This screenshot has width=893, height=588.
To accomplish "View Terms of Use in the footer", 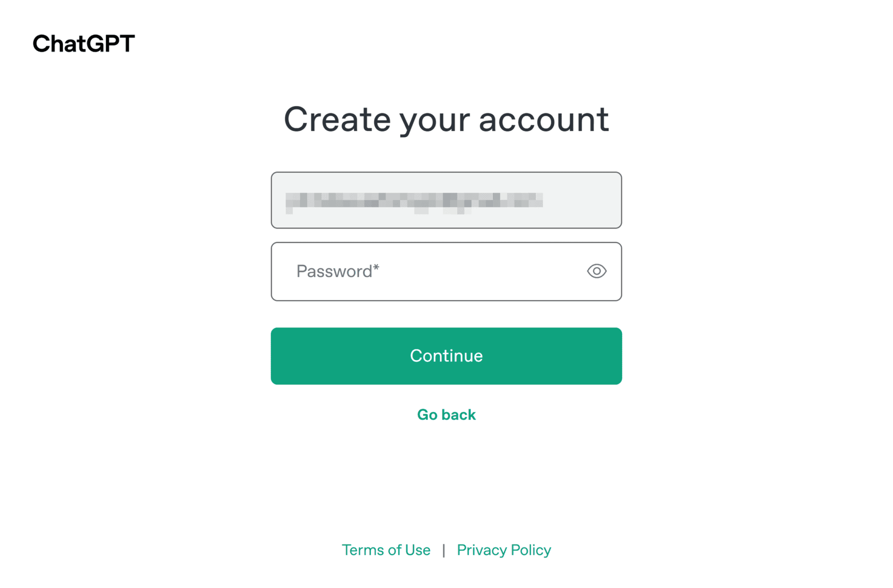I will (x=386, y=550).
